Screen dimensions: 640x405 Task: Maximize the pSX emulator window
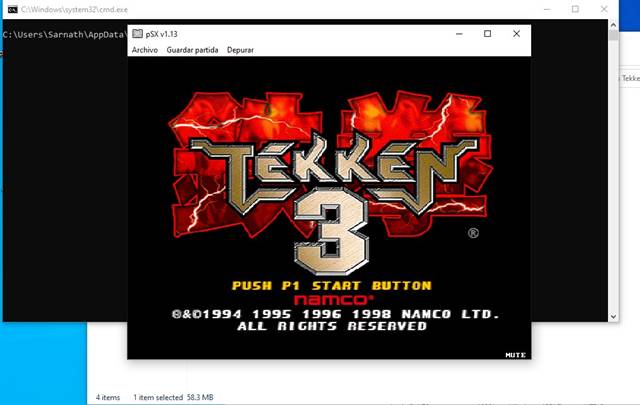pyautogui.click(x=487, y=34)
